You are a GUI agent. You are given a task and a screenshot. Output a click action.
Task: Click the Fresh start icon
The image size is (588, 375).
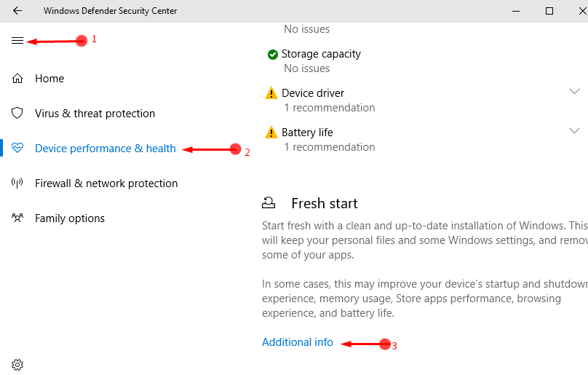pyautogui.click(x=269, y=203)
